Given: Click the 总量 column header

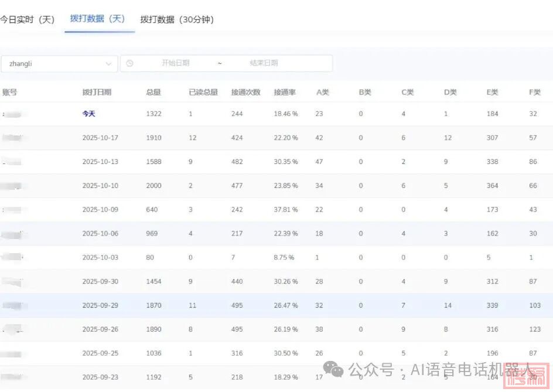Looking at the screenshot, I should (x=153, y=92).
